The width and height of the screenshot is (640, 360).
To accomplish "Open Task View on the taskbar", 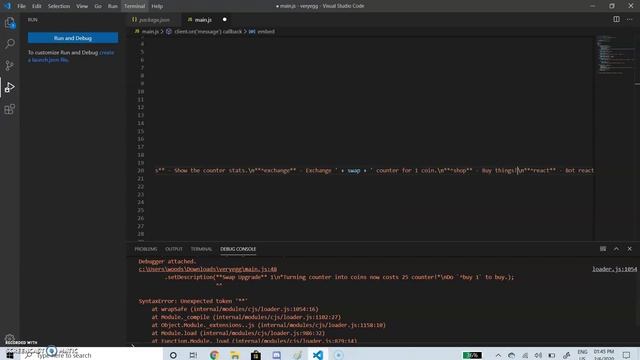I will (193, 355).
